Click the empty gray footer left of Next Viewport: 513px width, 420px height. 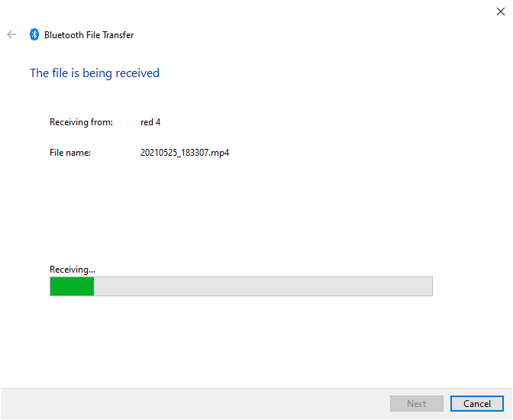tap(195, 404)
